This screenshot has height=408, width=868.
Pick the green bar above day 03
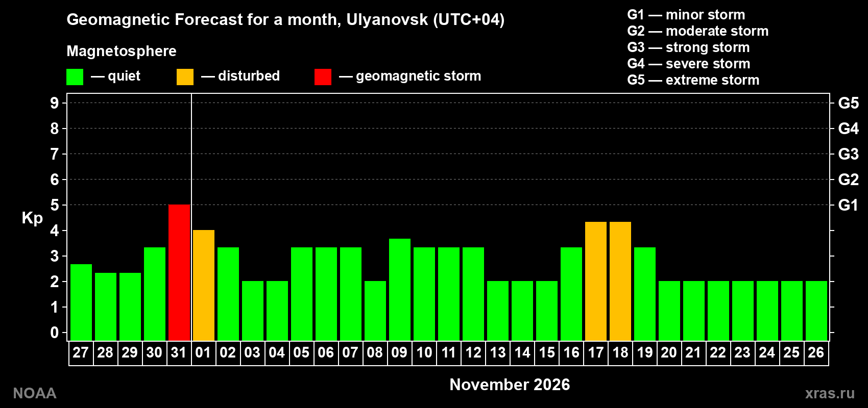(x=253, y=311)
